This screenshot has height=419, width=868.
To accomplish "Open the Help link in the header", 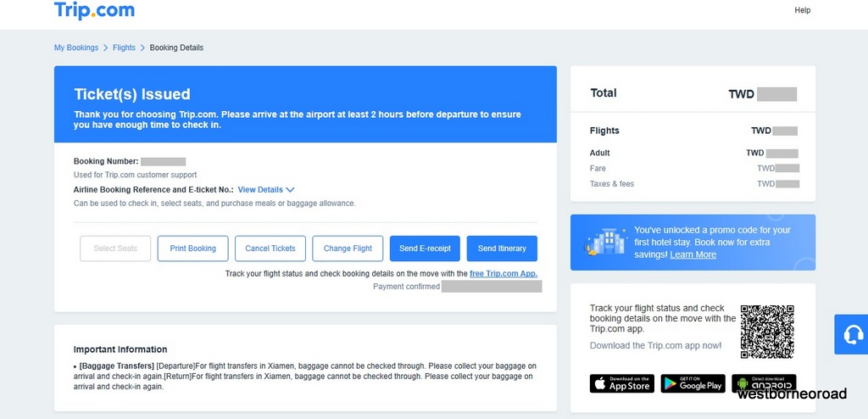I will pos(802,10).
